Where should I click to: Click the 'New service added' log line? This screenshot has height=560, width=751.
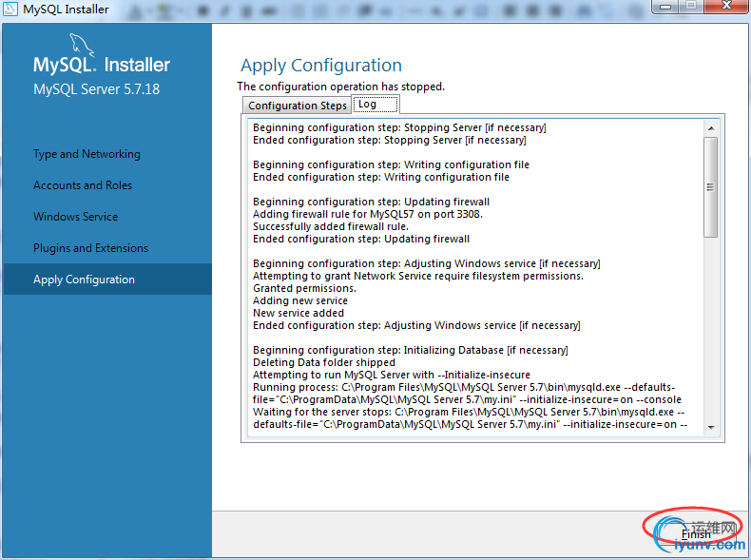[298, 314]
